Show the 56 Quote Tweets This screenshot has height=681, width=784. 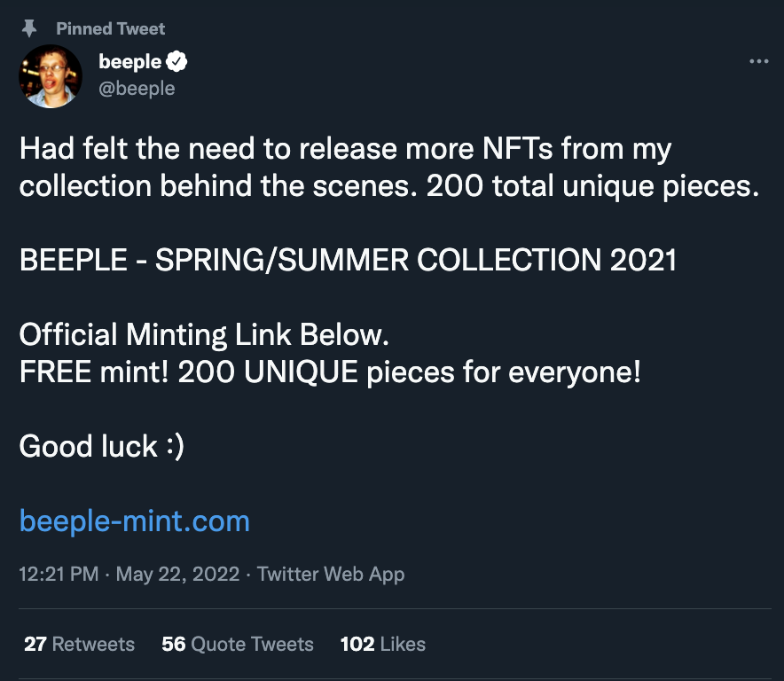[x=238, y=644]
